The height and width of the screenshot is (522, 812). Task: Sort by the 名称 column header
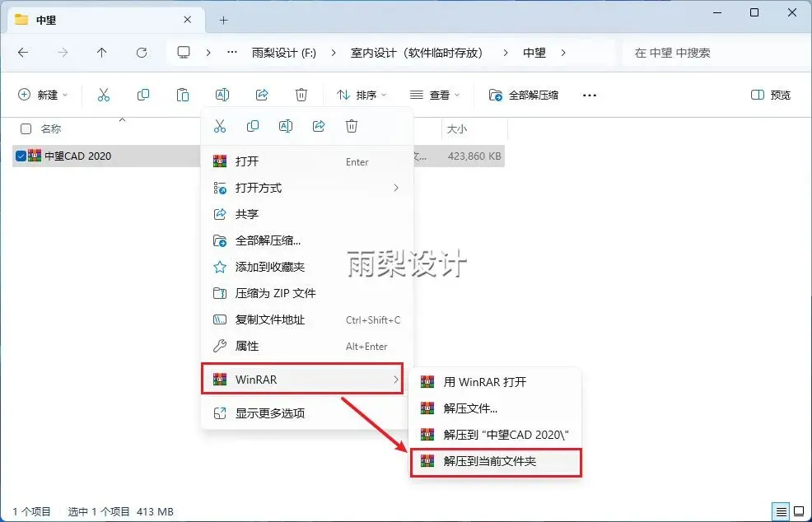pyautogui.click(x=51, y=129)
